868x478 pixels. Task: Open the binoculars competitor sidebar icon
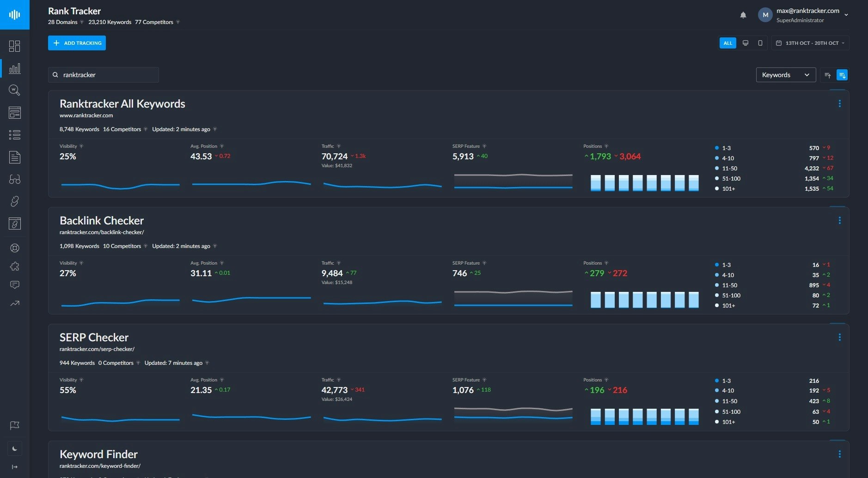pos(15,179)
